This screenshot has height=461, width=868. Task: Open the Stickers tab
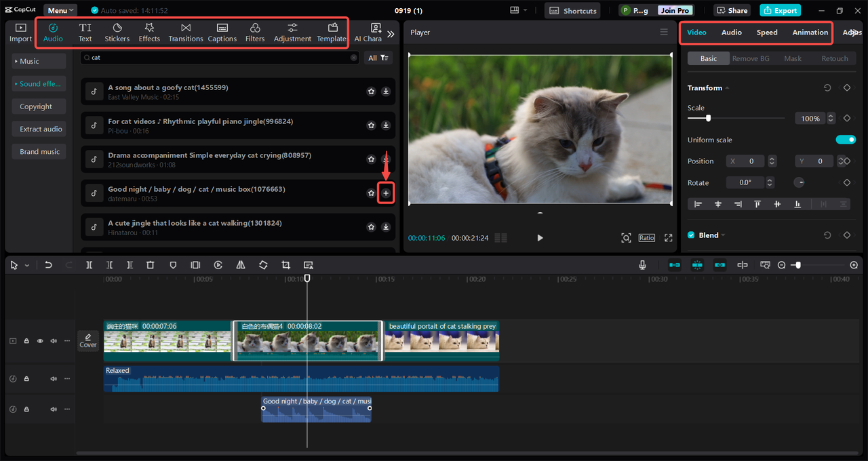(117, 33)
